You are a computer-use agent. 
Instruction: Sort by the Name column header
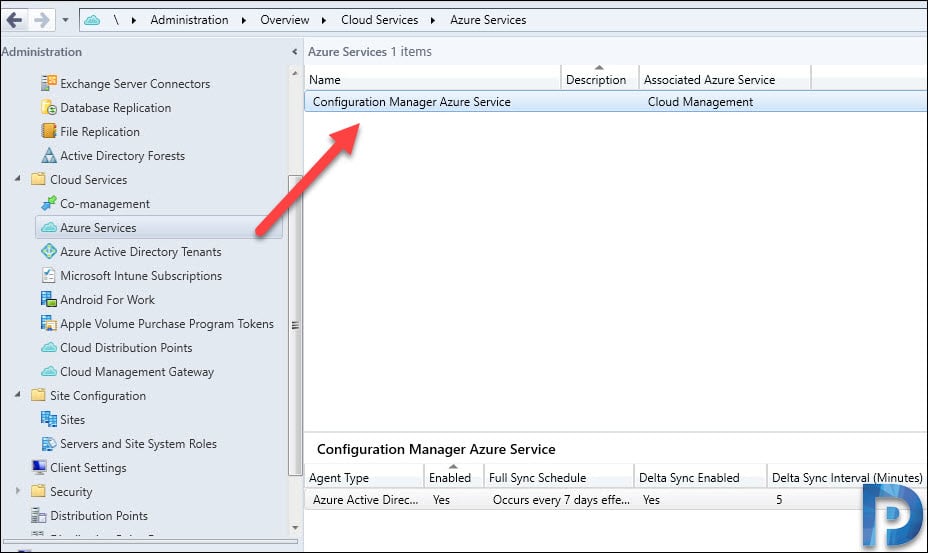pos(433,79)
